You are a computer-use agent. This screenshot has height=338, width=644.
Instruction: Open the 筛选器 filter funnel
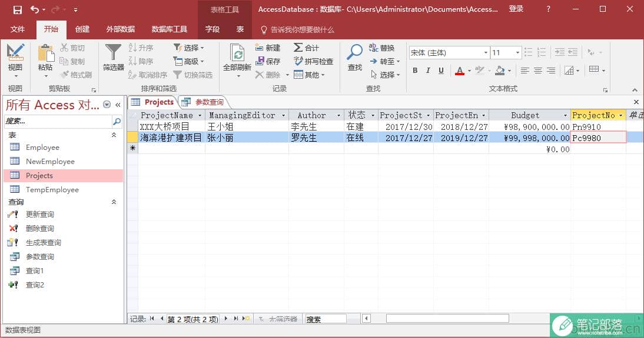coord(113,58)
